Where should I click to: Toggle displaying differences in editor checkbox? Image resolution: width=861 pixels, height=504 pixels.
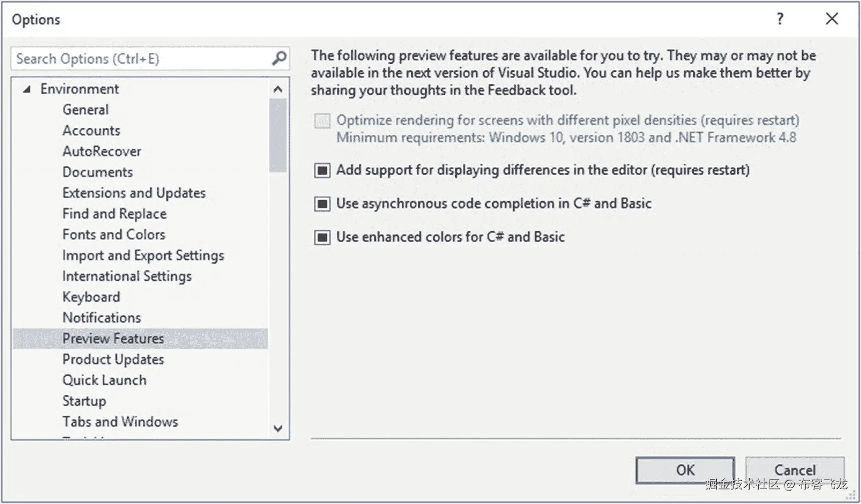click(x=322, y=171)
